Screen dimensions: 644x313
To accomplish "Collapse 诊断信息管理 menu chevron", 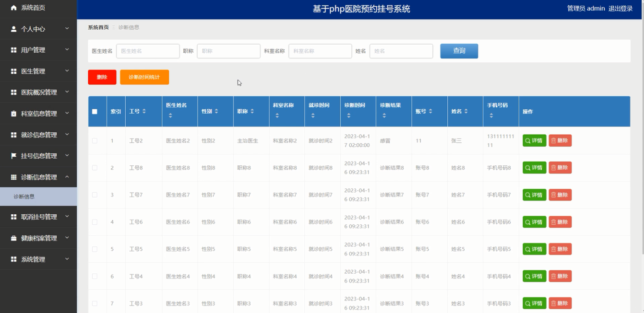I will [x=67, y=177].
